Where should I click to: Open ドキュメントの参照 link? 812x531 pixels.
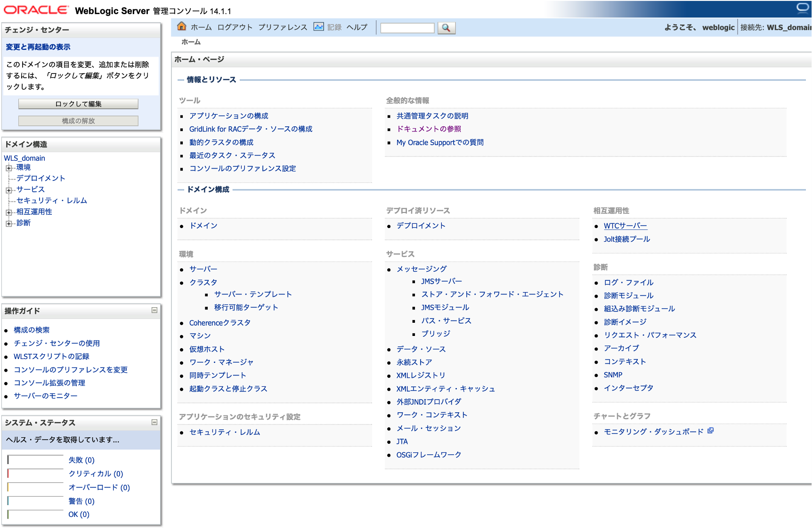tap(429, 129)
